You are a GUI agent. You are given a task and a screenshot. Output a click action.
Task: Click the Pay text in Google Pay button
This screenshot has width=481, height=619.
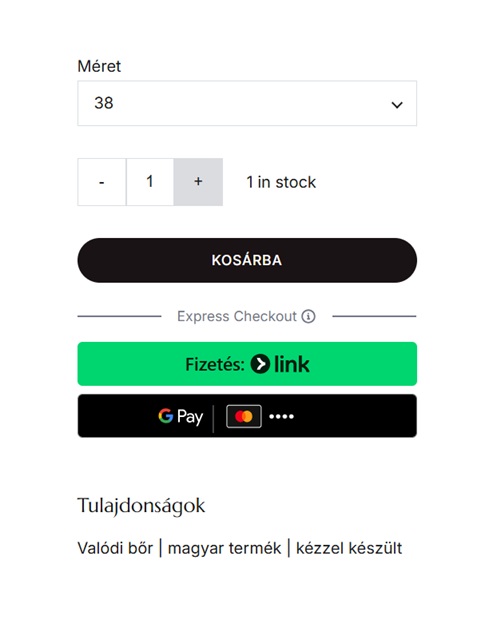190,417
